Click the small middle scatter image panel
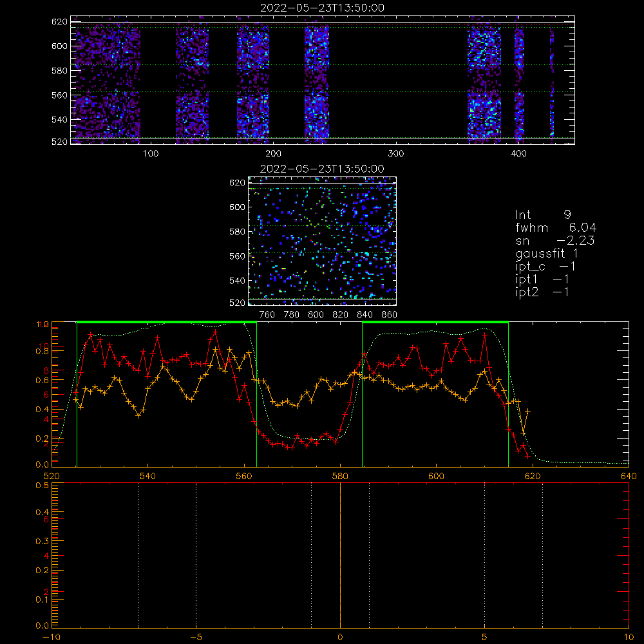This screenshot has height=644, width=644. (x=323, y=241)
